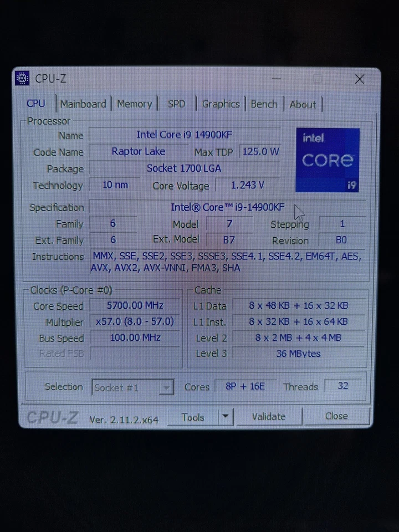Click the CPU-Z app icon in title bar
Image resolution: width=399 pixels, height=532 pixels.
[22, 78]
